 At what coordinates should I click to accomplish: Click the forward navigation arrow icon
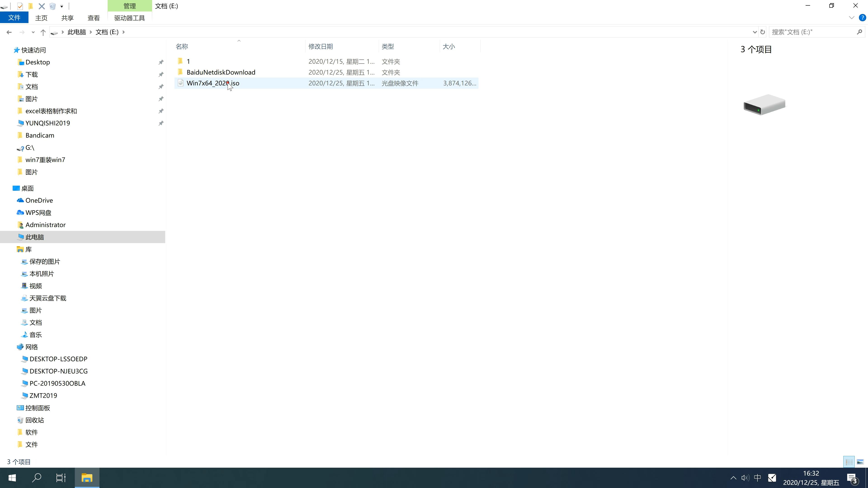point(21,32)
